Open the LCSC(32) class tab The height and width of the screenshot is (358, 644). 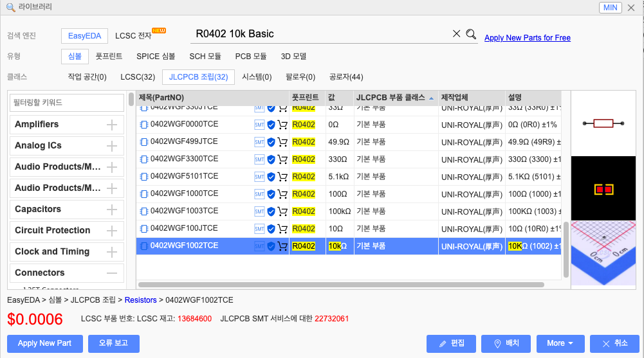tap(138, 77)
